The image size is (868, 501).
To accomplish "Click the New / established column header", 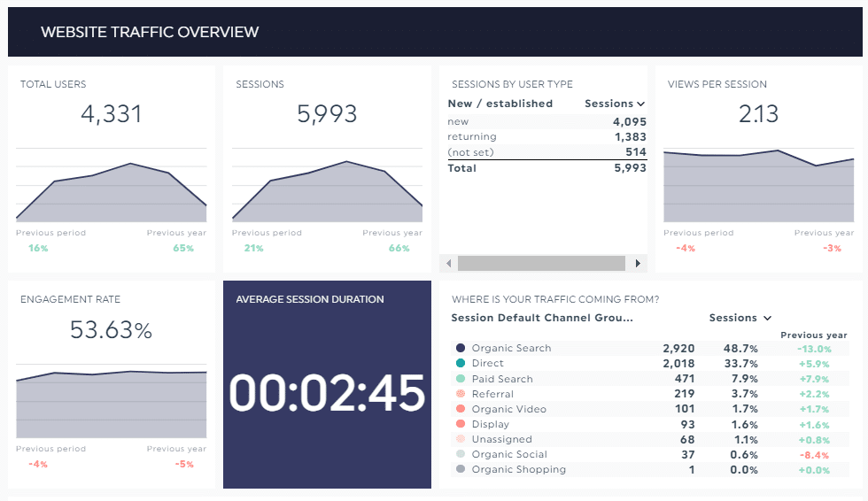I will pos(500,104).
